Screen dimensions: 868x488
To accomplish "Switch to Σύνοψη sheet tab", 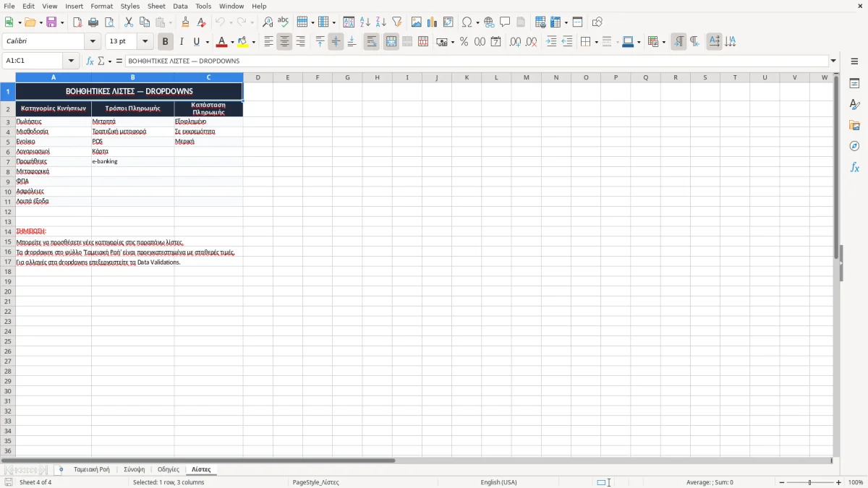I will tap(135, 469).
